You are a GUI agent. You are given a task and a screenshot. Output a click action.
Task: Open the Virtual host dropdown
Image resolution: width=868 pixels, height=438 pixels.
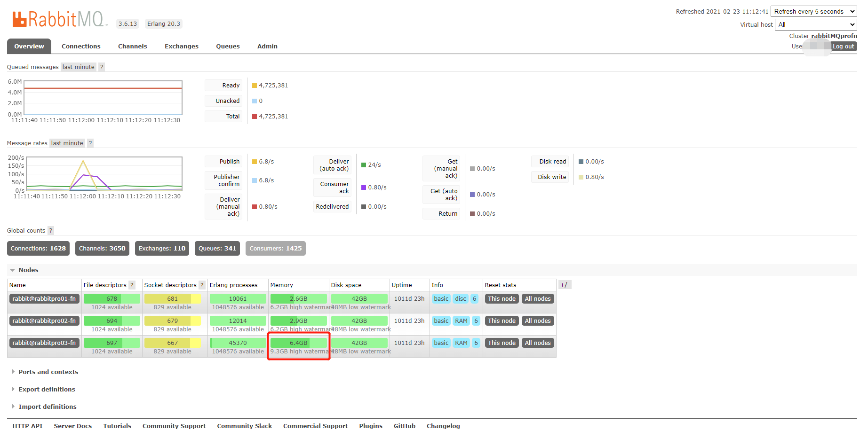click(x=816, y=25)
